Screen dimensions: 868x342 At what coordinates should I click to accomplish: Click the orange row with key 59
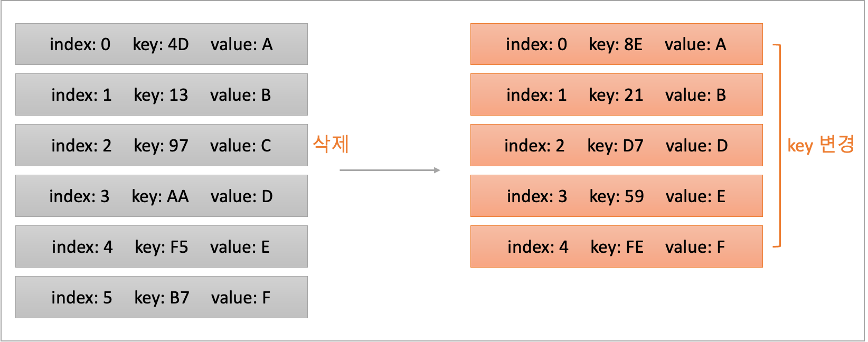point(617,196)
